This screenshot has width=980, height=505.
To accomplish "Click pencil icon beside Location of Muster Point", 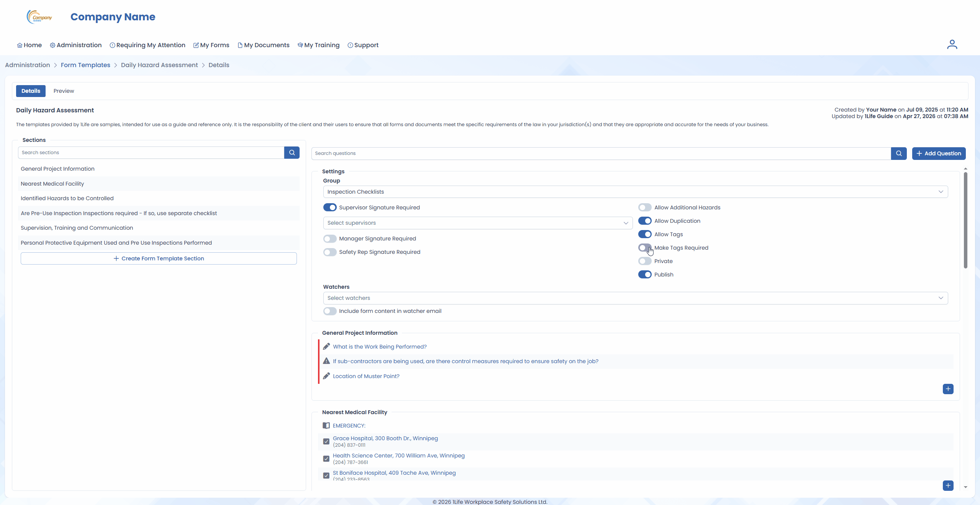I will click(x=326, y=376).
